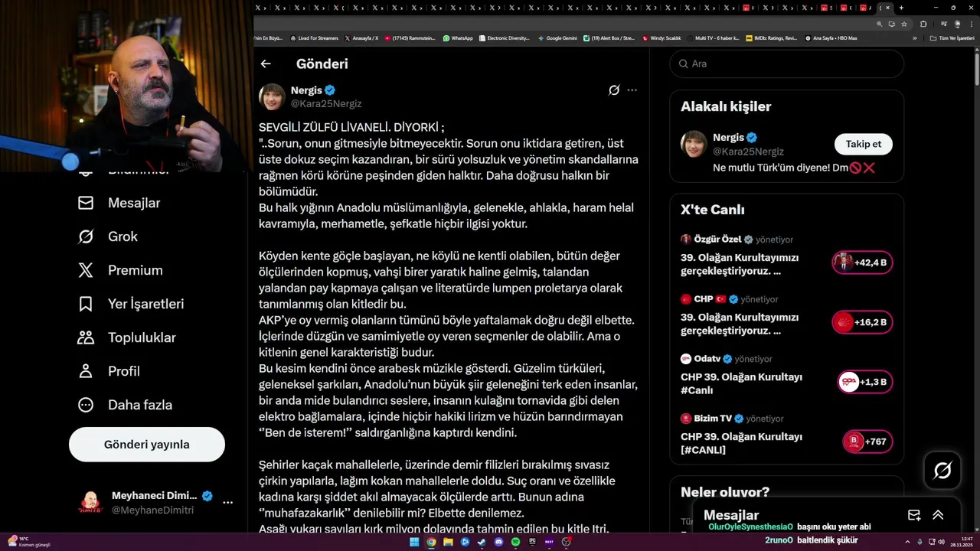Image resolution: width=980 pixels, height=551 pixels.
Task: Go to Premium in the sidebar
Action: [x=120, y=270]
